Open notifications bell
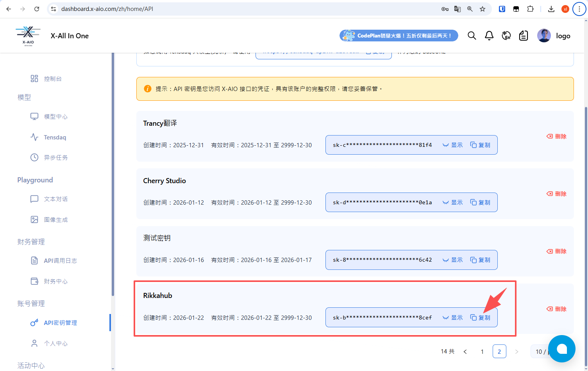Screen dimensions: 588x371 [x=489, y=36]
